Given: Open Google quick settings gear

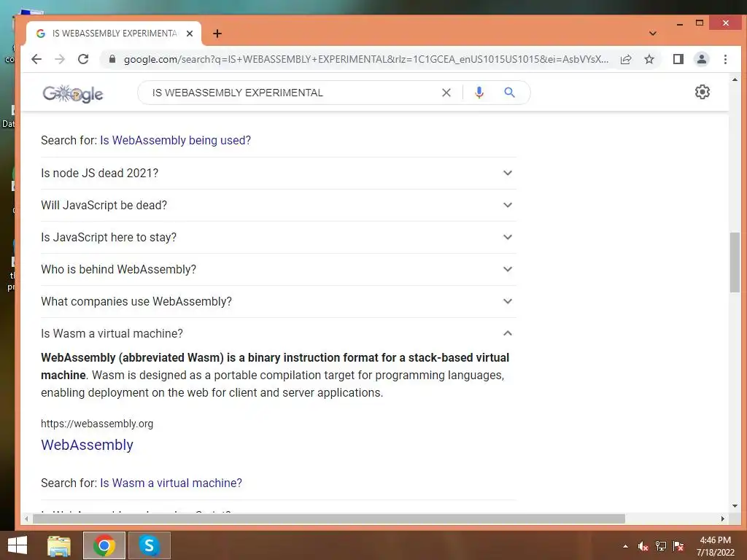Looking at the screenshot, I should (x=703, y=92).
